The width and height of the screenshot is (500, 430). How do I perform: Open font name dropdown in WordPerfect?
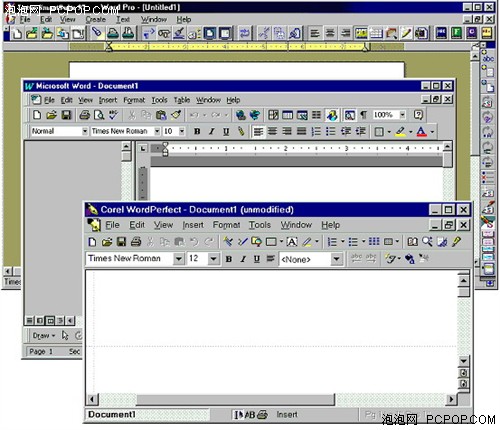coord(179,259)
